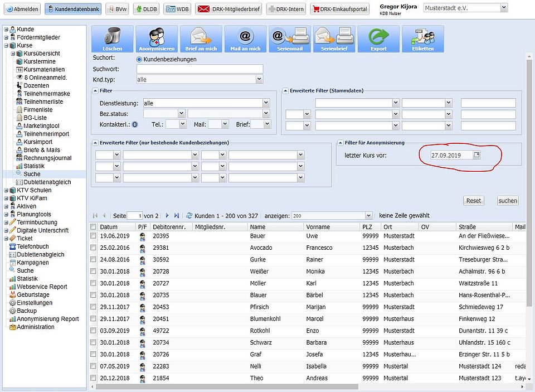Click the Anonymisieren toolbar icon
This screenshot has width=535, height=392.
pos(157,37)
